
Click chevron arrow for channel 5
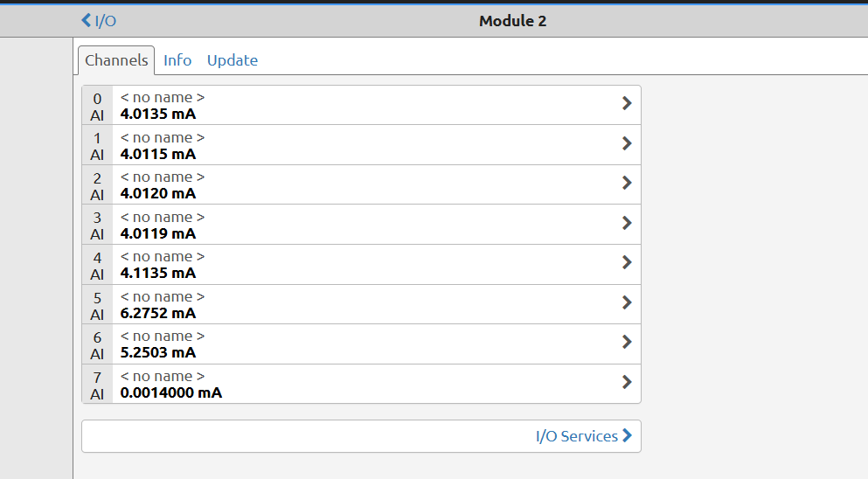click(627, 302)
